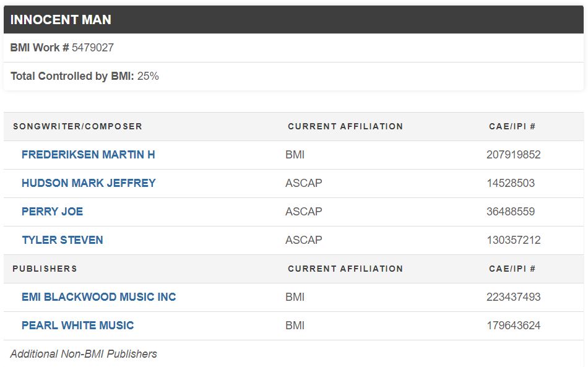The height and width of the screenshot is (367, 588).
Task: Click the PERRY JOE songwriter link
Action: [52, 212]
